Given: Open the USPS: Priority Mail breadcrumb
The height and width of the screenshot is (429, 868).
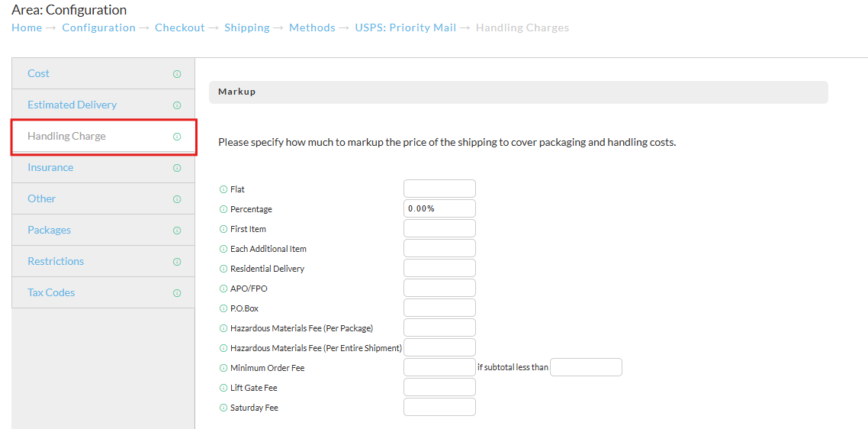Looking at the screenshot, I should coord(405,27).
